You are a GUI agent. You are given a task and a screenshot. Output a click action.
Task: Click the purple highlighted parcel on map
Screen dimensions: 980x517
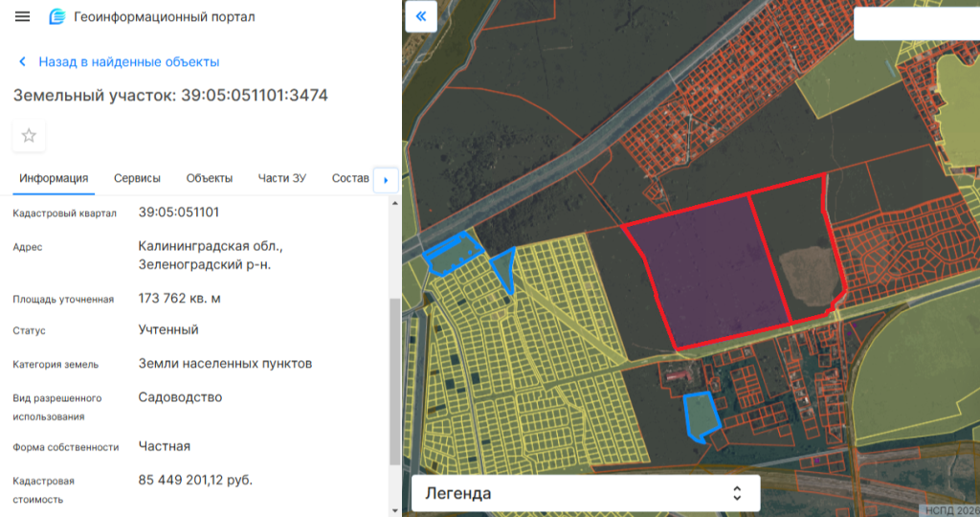pyautogui.click(x=709, y=271)
